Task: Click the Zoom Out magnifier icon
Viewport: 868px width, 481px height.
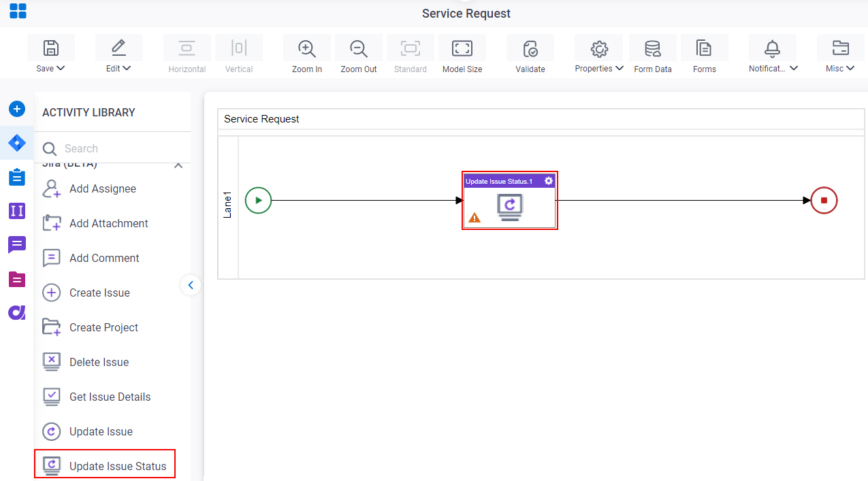Action: point(359,48)
